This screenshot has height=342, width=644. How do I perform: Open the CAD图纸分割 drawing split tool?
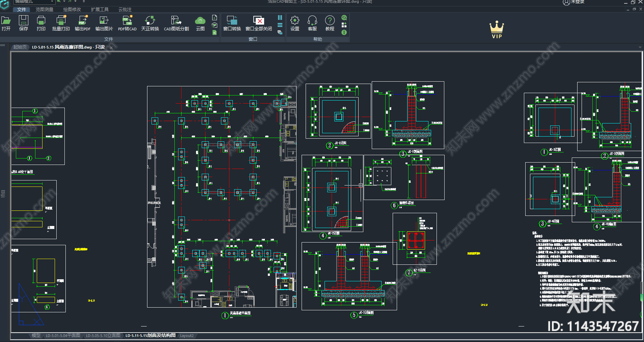click(176, 23)
